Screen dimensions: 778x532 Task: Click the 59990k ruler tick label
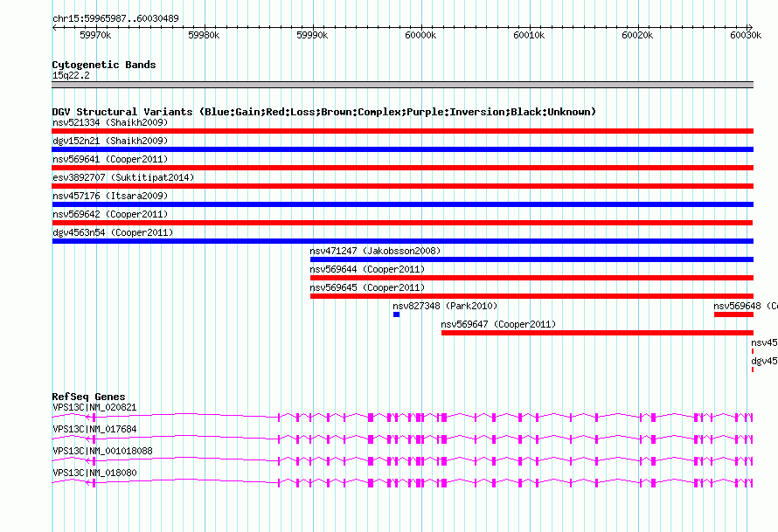coord(312,35)
